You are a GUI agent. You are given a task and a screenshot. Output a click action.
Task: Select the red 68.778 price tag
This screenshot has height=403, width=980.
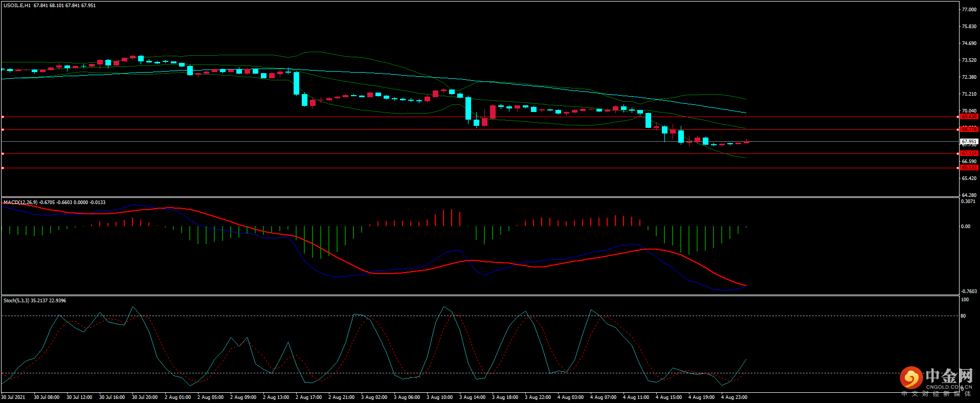tap(969, 129)
